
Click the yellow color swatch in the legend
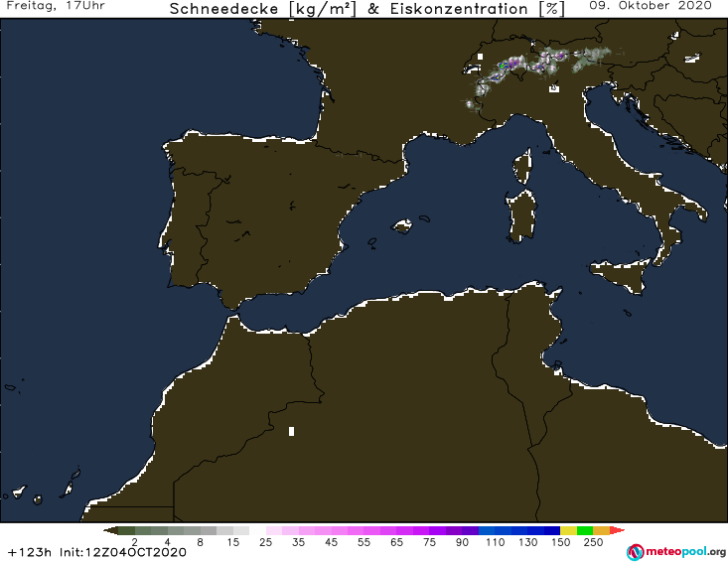pos(568,530)
